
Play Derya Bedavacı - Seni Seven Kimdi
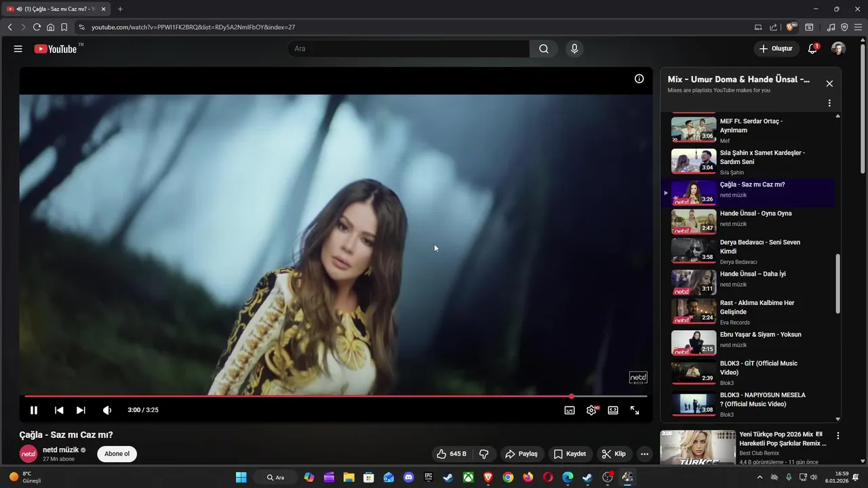pos(749,251)
